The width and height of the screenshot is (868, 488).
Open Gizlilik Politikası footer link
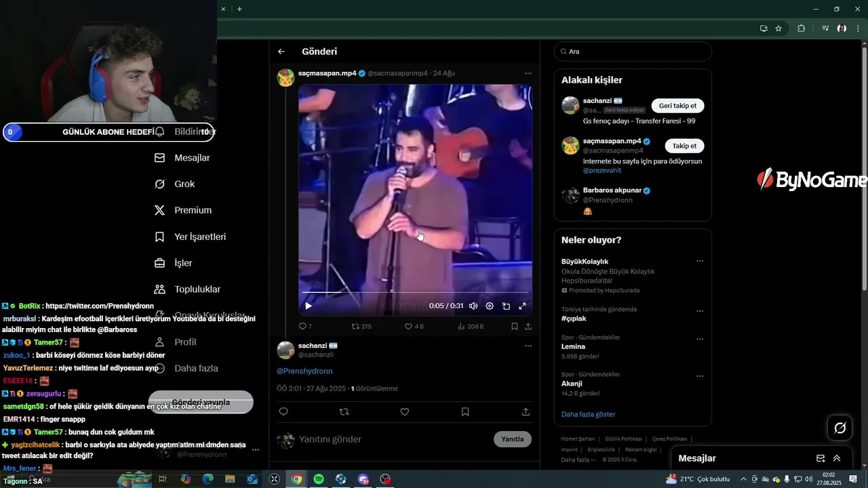click(x=623, y=439)
